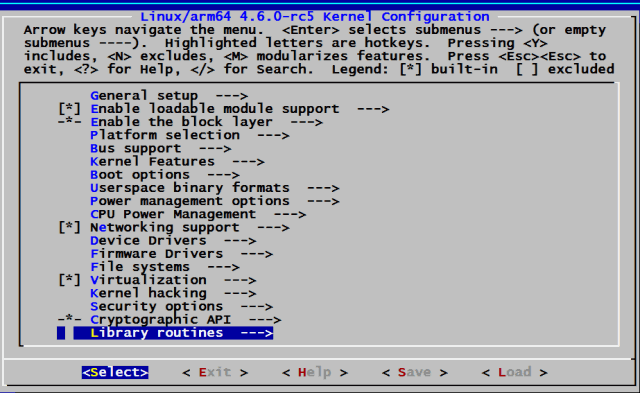Open the File systems submenu
Screen dimensions: 640x393
click(x=165, y=267)
